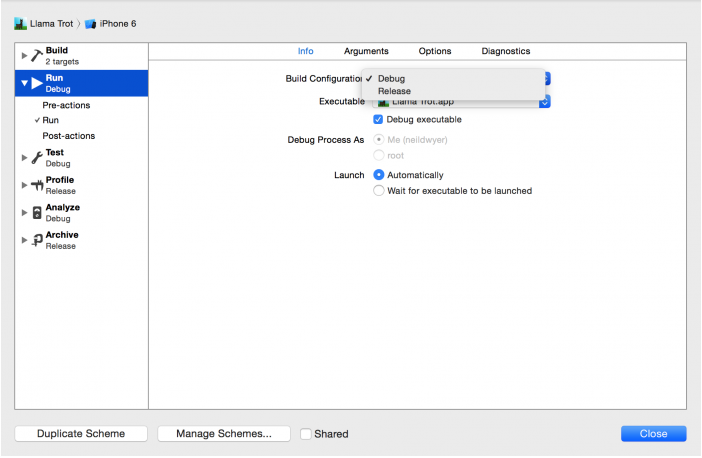702x458 pixels.
Task: Click the iPhone 6 simulator device icon
Action: pyautogui.click(x=90, y=24)
